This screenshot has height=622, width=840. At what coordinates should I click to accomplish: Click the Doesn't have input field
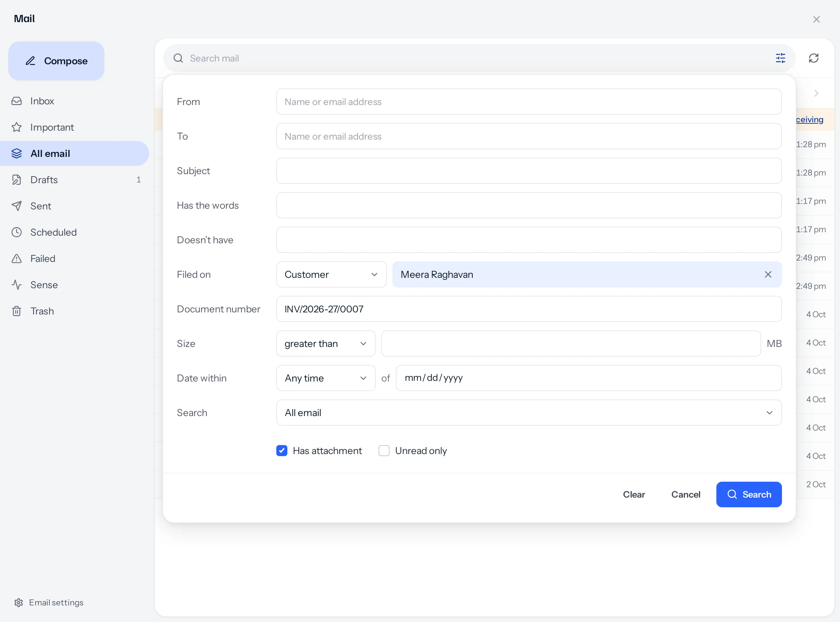(x=529, y=240)
